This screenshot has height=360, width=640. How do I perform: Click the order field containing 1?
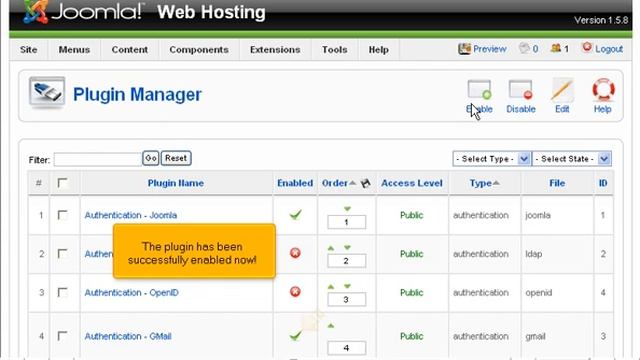(x=346, y=222)
